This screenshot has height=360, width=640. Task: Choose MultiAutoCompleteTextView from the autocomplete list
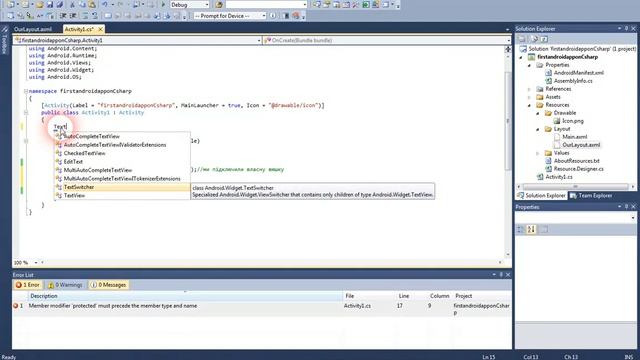[122, 170]
